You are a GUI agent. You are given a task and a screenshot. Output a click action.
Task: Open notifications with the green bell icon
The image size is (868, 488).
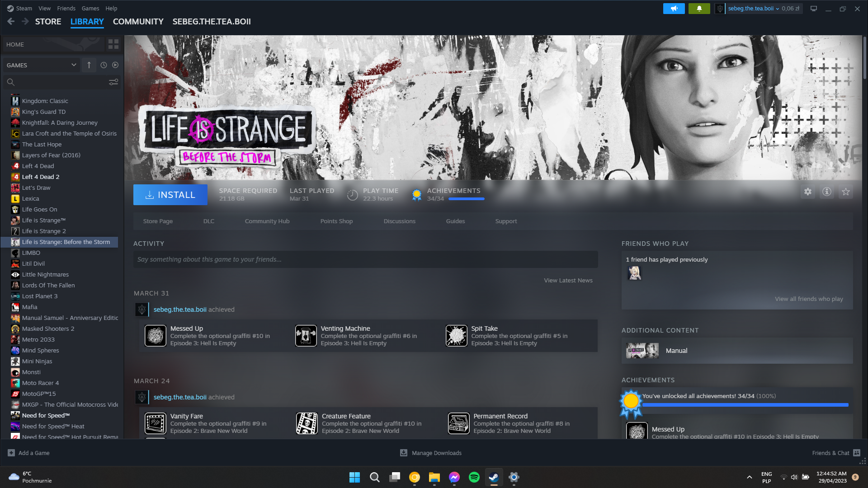699,9
